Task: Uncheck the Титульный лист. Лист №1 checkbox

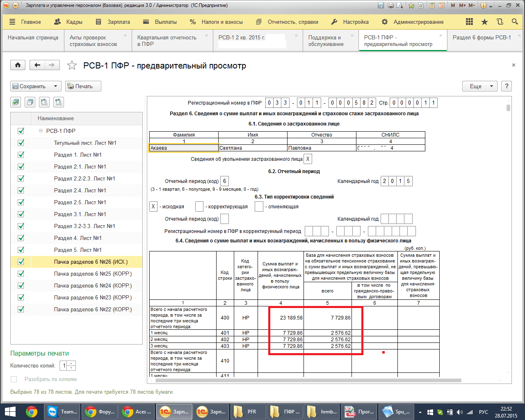Action: click(x=21, y=143)
